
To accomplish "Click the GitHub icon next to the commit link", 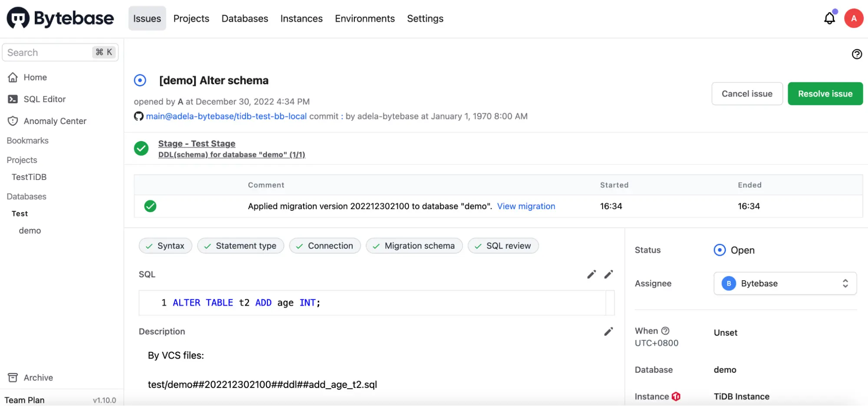I will pyautogui.click(x=139, y=116).
